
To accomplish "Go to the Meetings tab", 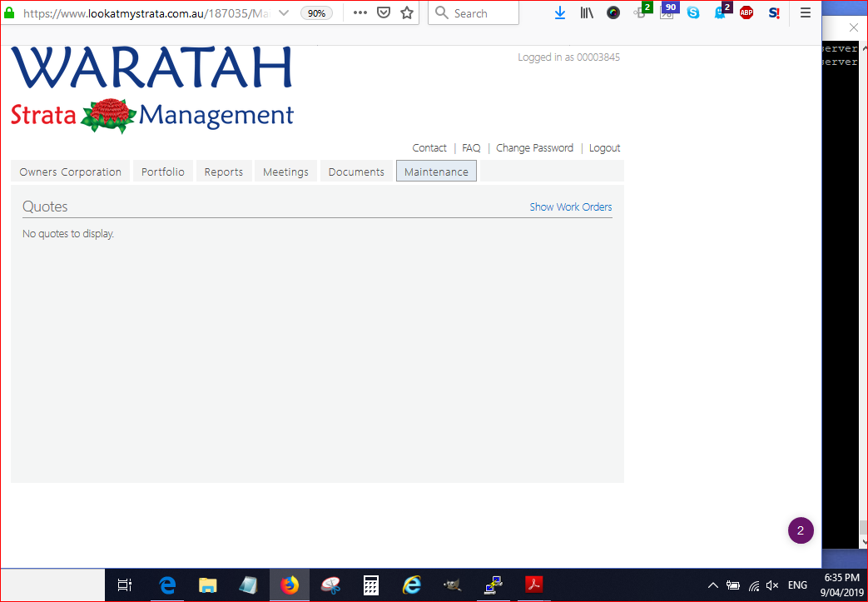I will coord(285,172).
